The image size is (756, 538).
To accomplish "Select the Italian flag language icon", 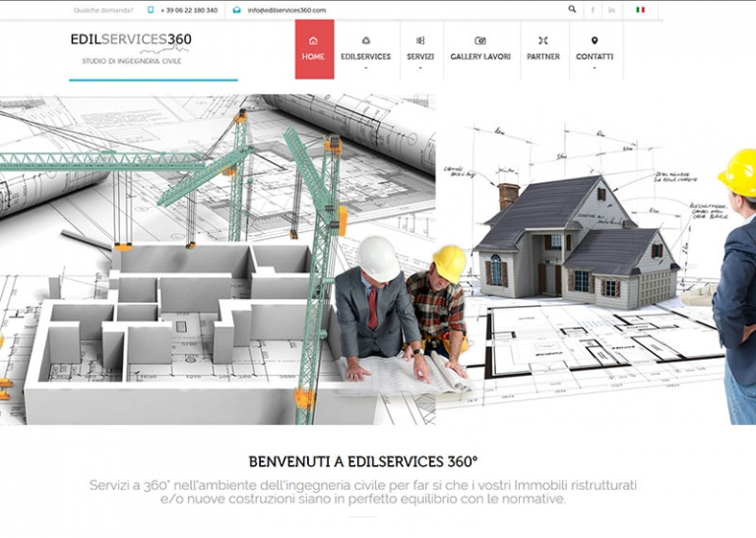I will click(640, 10).
